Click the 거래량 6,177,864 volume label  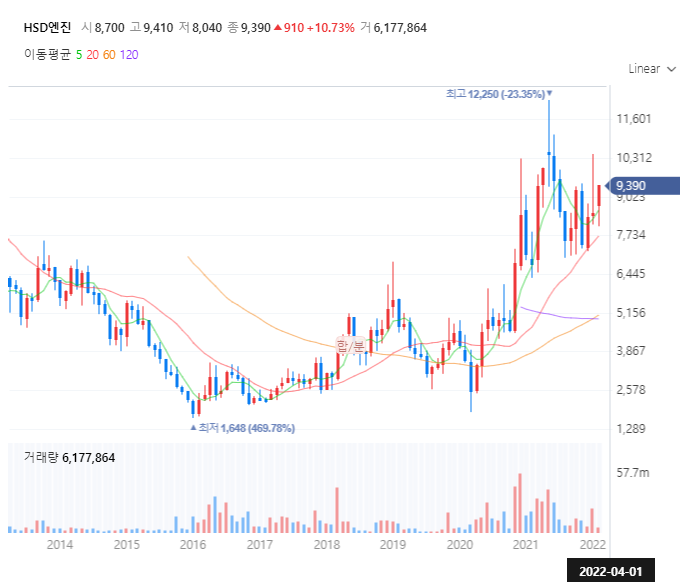(x=69, y=458)
